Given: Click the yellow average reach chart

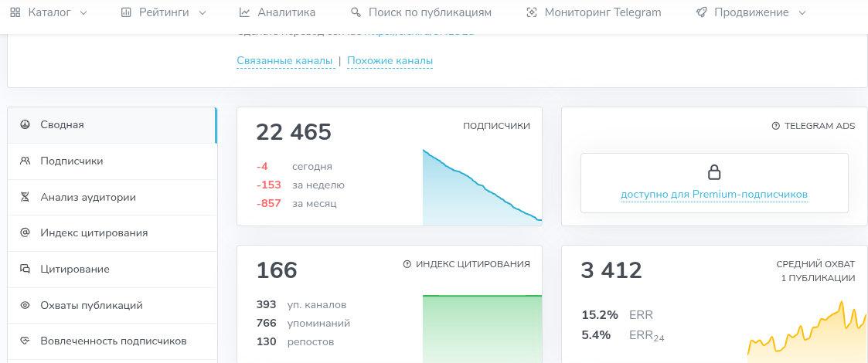Looking at the screenshot, I should (808, 331).
